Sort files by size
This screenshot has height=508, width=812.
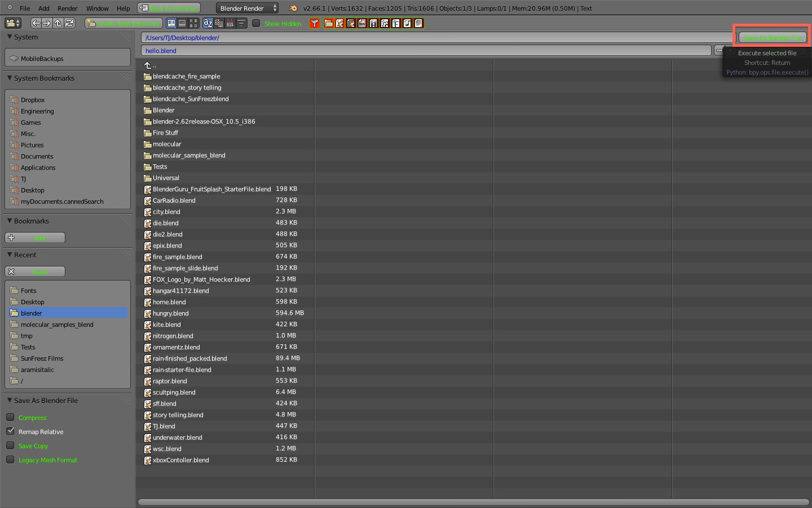241,23
